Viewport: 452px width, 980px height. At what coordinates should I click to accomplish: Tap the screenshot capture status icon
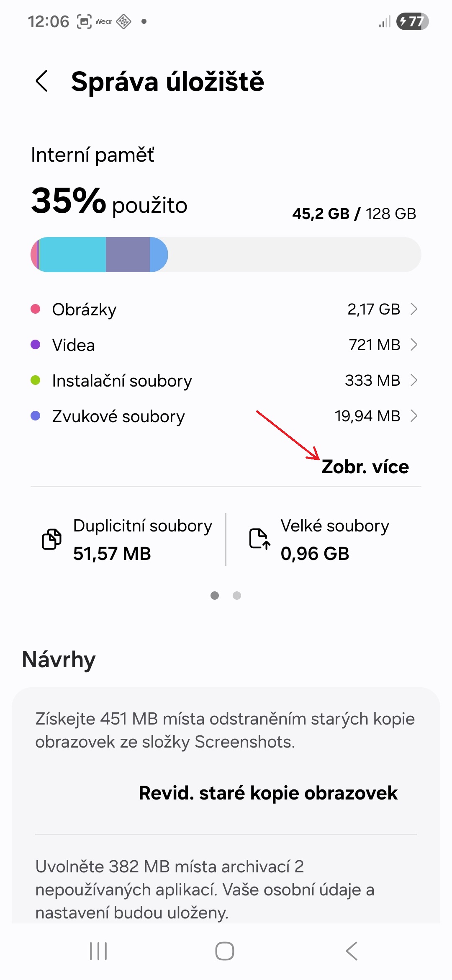click(84, 21)
